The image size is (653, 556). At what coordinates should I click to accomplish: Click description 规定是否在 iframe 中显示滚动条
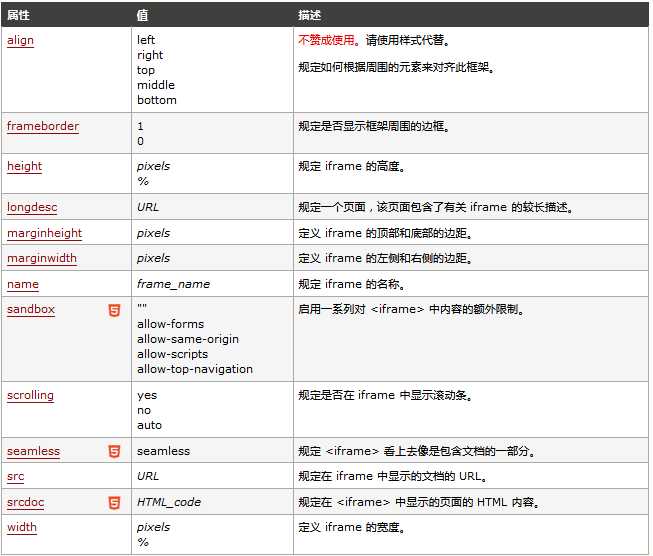point(385,395)
